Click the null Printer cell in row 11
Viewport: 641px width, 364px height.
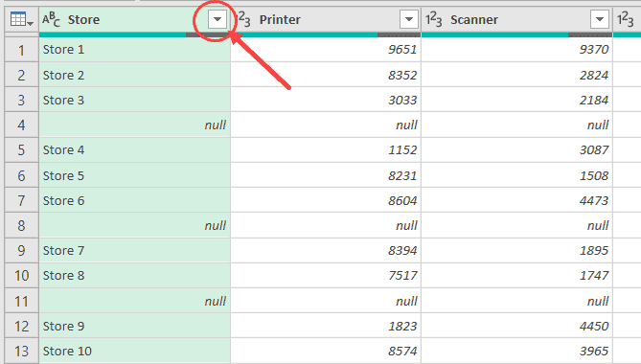click(x=326, y=301)
